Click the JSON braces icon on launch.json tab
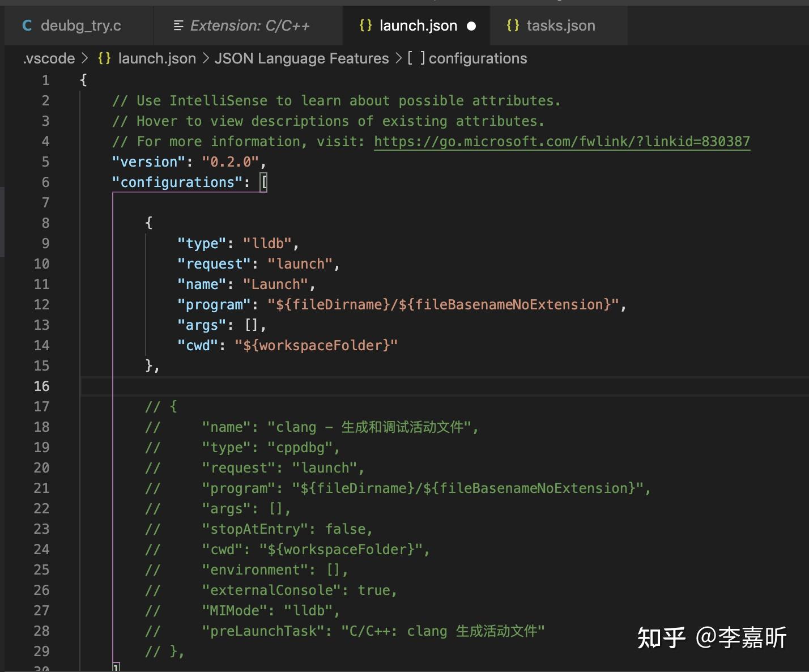The width and height of the screenshot is (809, 672). [x=365, y=25]
